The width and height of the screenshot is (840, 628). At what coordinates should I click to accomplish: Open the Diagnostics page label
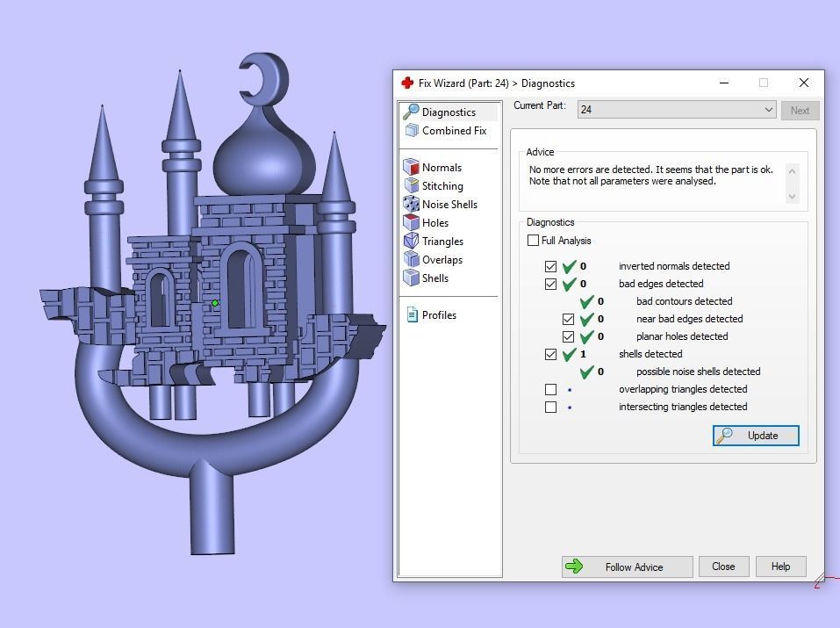click(449, 112)
